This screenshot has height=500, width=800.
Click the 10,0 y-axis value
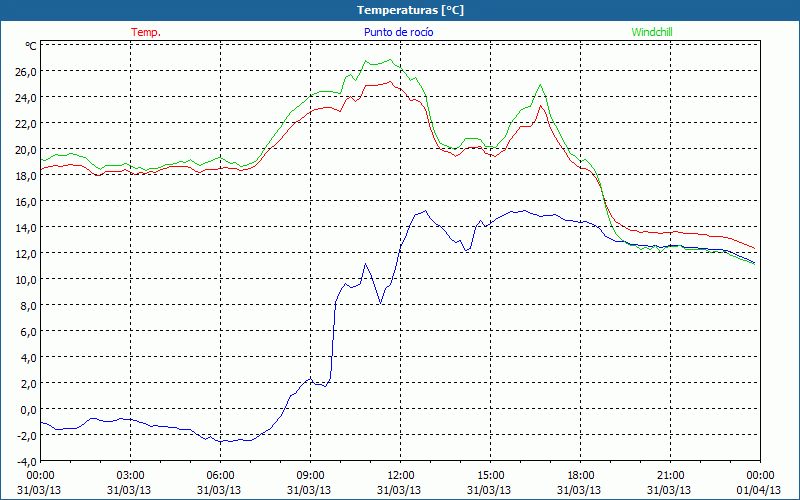(x=24, y=280)
